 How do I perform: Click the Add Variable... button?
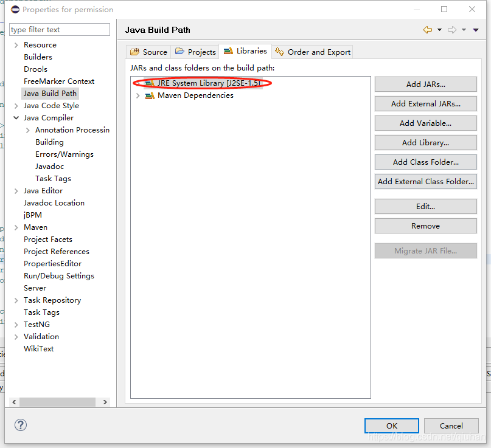pos(425,123)
